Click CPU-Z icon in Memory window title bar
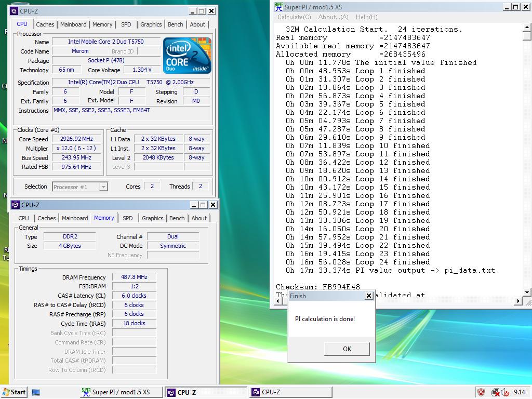 [x=16, y=205]
